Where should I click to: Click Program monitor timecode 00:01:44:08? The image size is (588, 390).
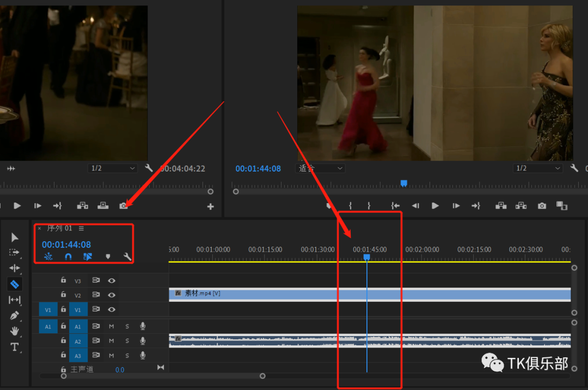coord(258,169)
